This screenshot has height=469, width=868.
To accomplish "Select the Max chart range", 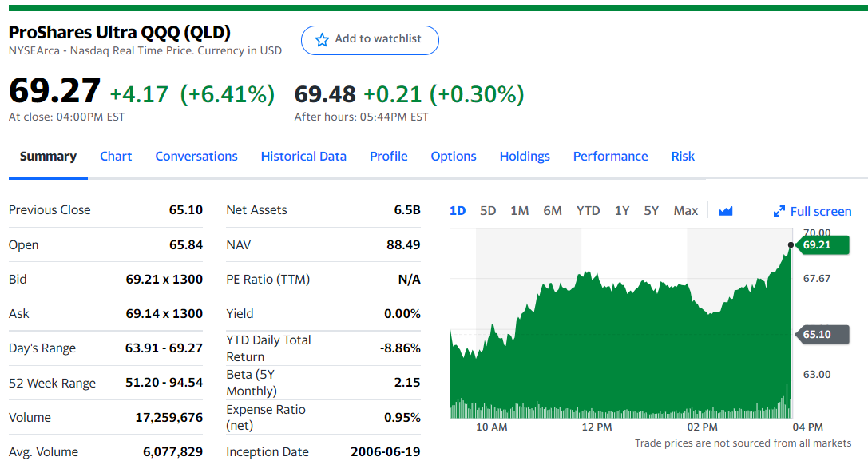I will pos(685,211).
